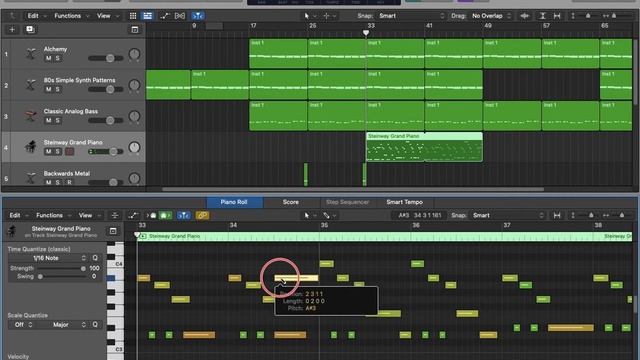Click the global tracks button in header
The width and height of the screenshot is (640, 360).
point(135,29)
